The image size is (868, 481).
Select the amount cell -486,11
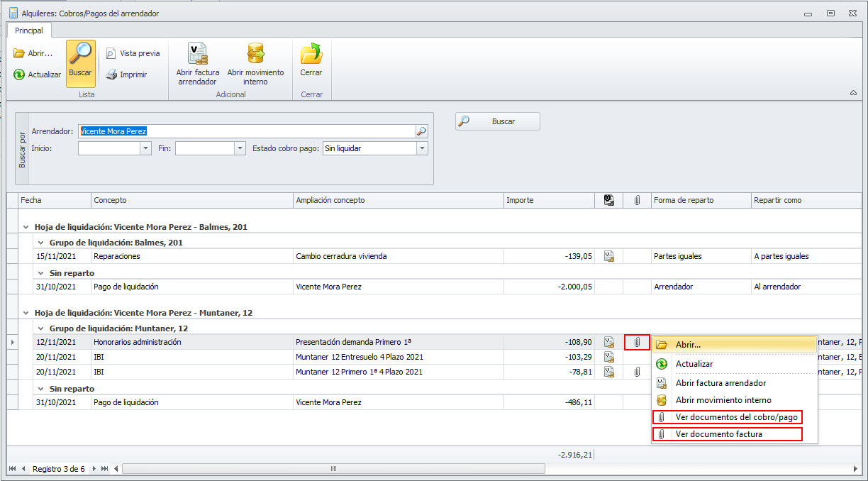549,402
